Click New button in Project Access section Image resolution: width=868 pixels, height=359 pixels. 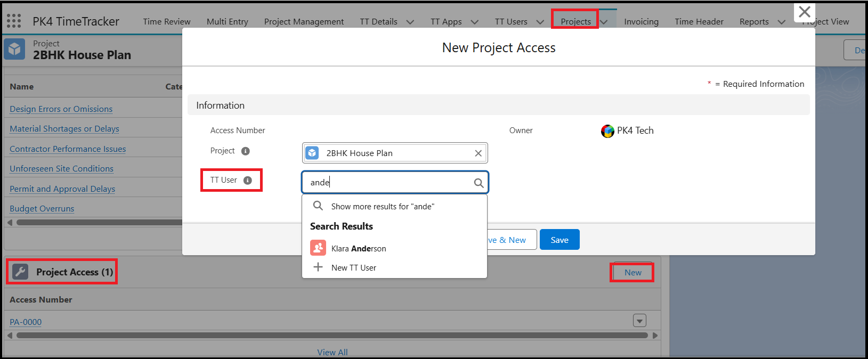tap(633, 273)
